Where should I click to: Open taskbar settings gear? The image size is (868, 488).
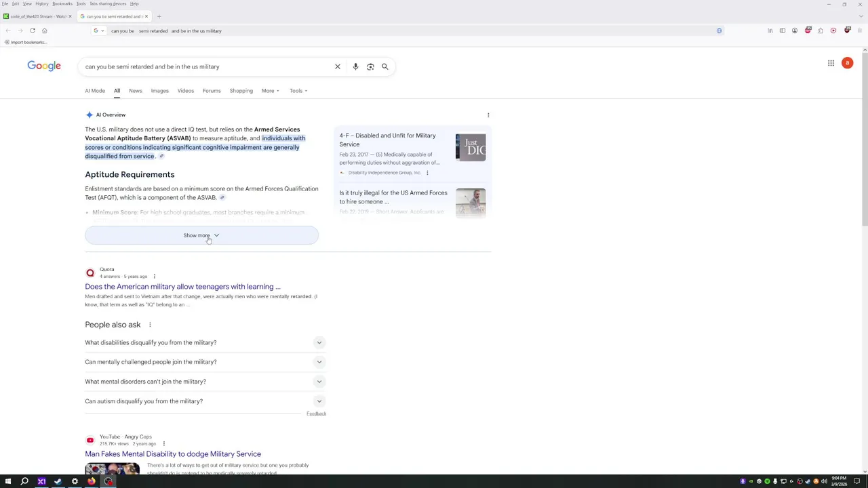tap(75, 481)
